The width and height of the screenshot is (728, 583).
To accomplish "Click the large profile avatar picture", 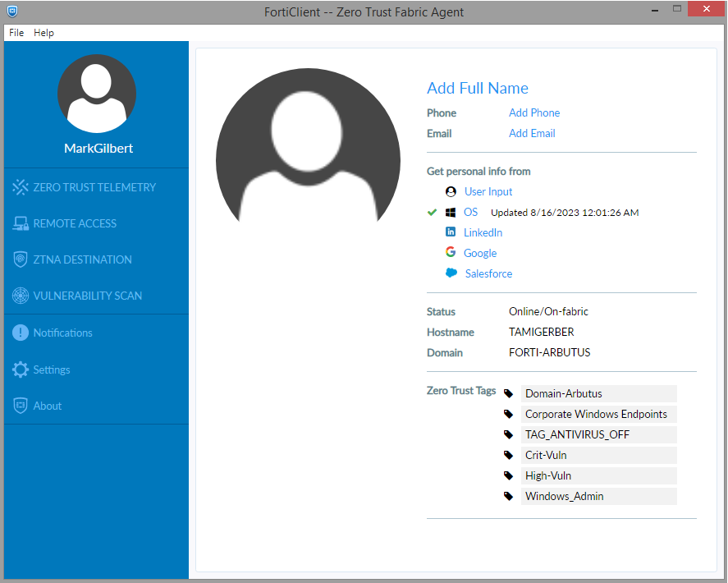I will pyautogui.click(x=308, y=148).
